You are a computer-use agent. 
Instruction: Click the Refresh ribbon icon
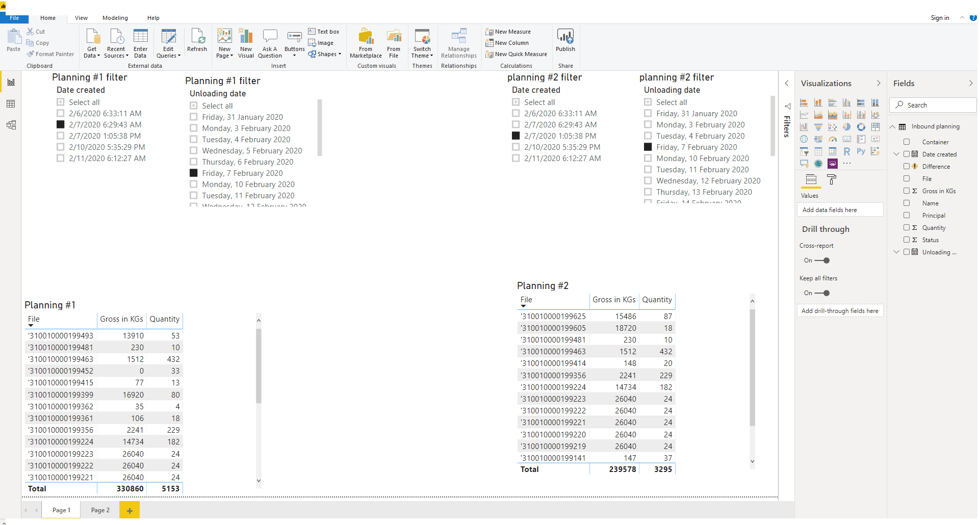click(197, 40)
